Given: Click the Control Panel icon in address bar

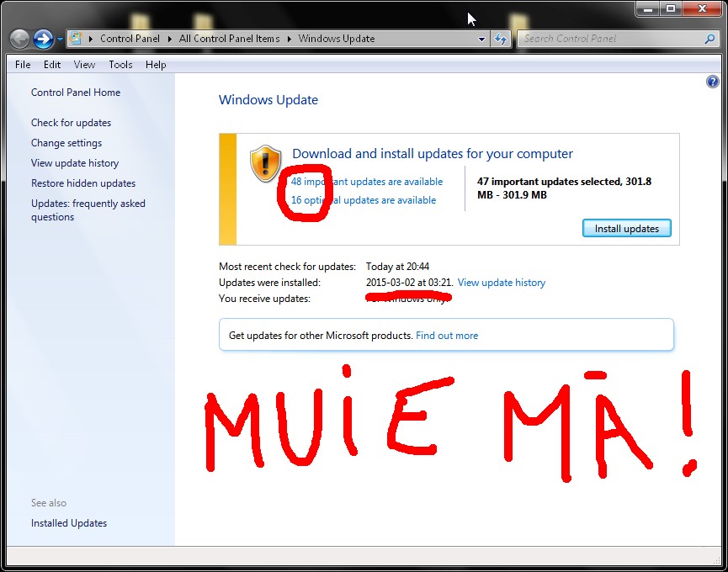Looking at the screenshot, I should coord(76,39).
